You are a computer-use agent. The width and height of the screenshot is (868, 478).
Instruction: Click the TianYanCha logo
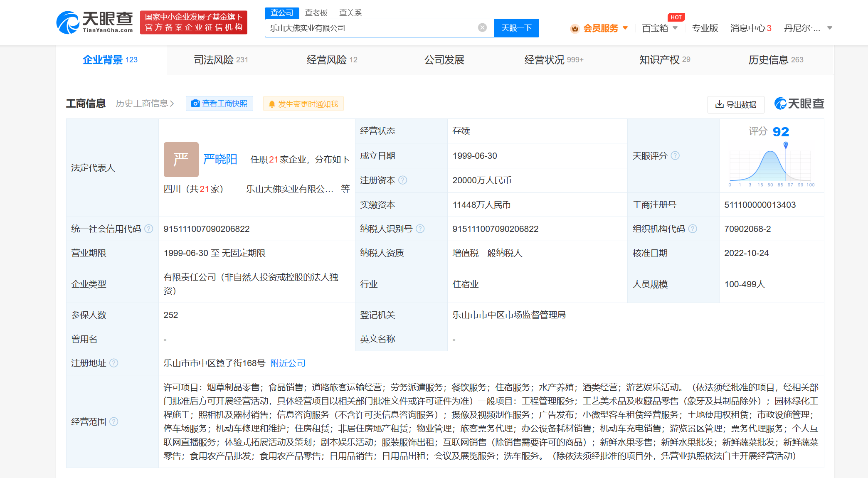coord(95,22)
